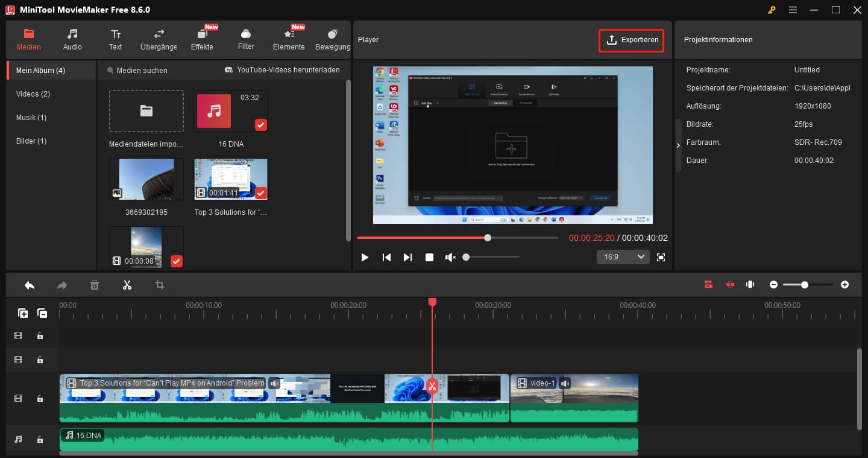Uncheck the checkmark on the 16 DNA media item

coord(260,125)
